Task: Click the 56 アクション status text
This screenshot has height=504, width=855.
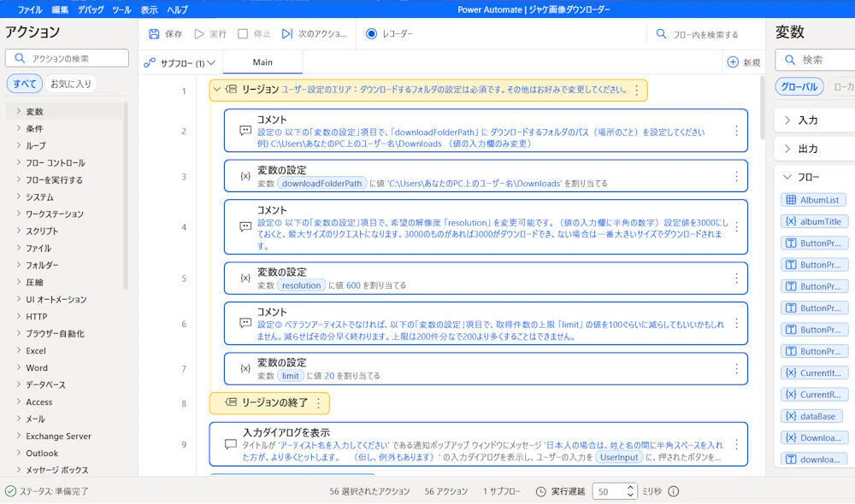Action: 446,491
